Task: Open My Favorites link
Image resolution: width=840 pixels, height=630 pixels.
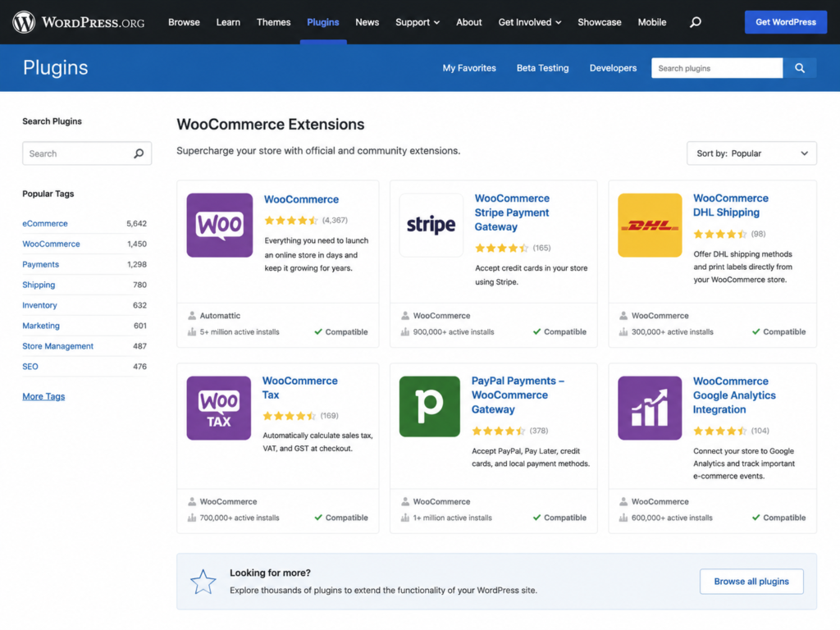Action: [x=469, y=68]
